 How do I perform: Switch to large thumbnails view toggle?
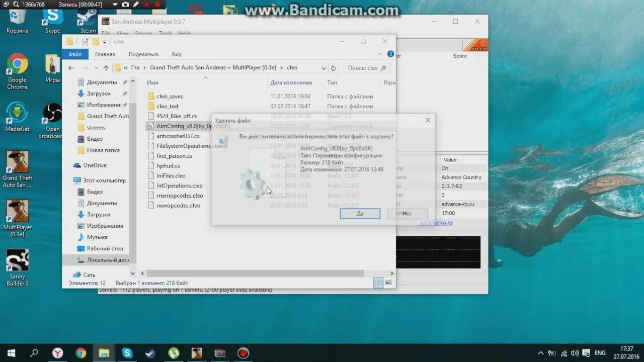388,283
